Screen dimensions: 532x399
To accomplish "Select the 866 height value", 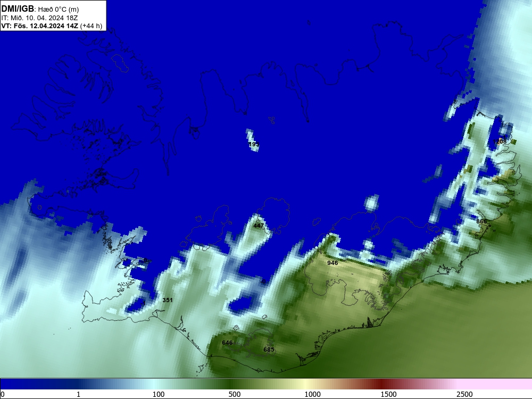I will click(481, 221).
